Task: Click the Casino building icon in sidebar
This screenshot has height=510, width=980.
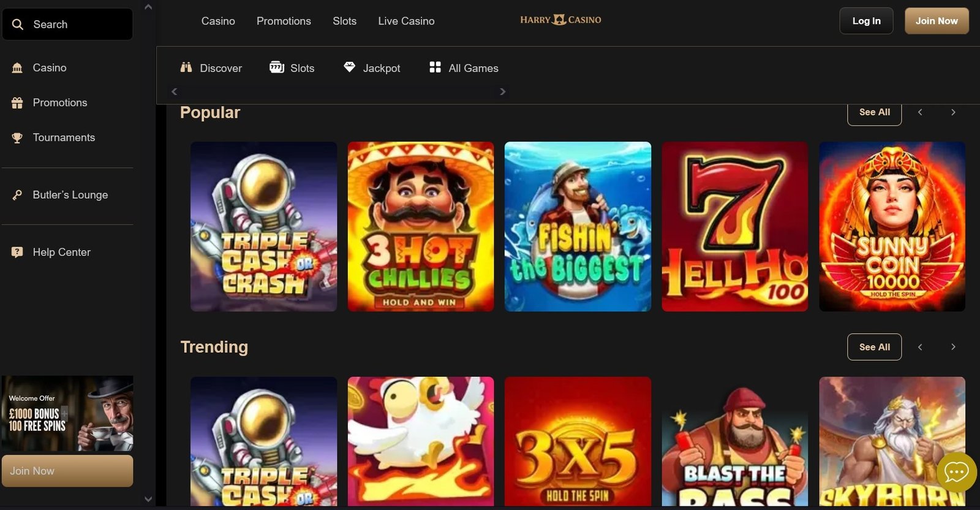Action: pyautogui.click(x=17, y=68)
